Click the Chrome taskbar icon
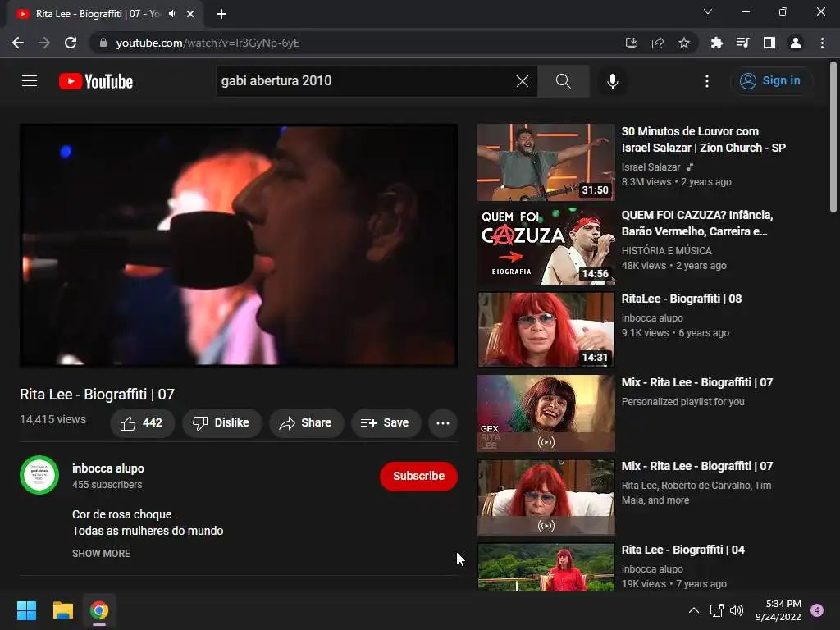Viewport: 840px width, 630px height. pyautogui.click(x=99, y=610)
